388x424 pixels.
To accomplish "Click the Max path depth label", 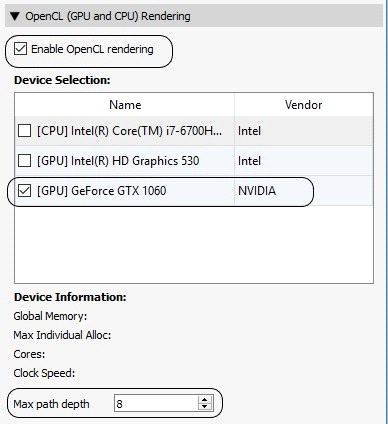I will click(51, 404).
